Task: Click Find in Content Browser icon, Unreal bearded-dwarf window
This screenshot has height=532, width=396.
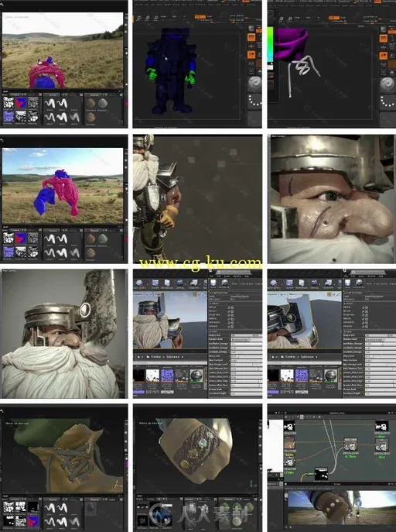Action: pos(224,283)
